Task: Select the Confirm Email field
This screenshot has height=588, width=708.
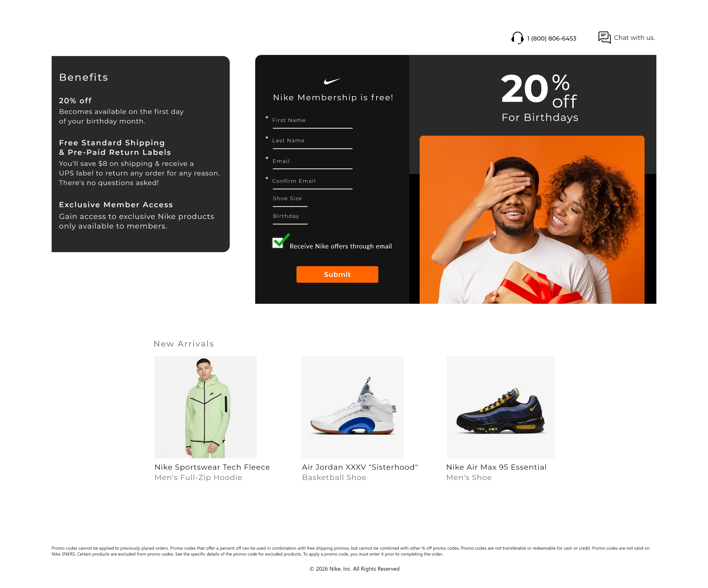Action: coord(312,182)
